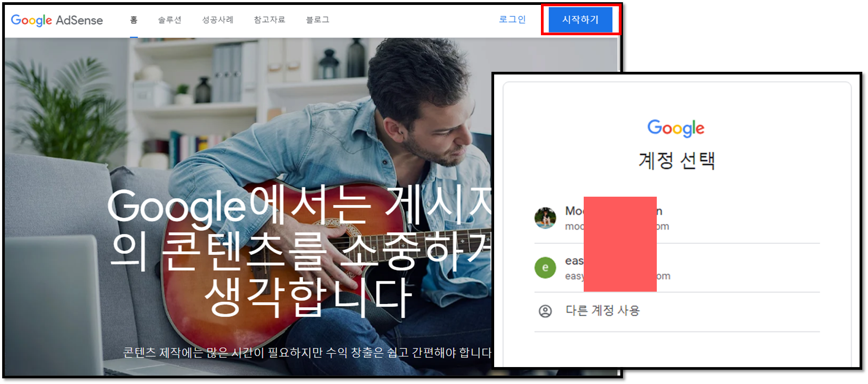This screenshot has width=868, height=384.
Task: Go to 성공사례 in navigation
Action: pos(218,20)
